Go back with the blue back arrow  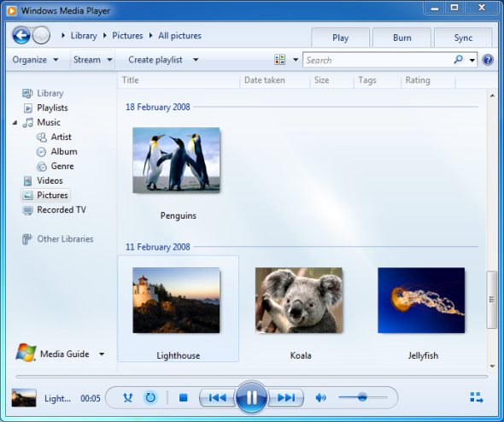pyautogui.click(x=21, y=35)
